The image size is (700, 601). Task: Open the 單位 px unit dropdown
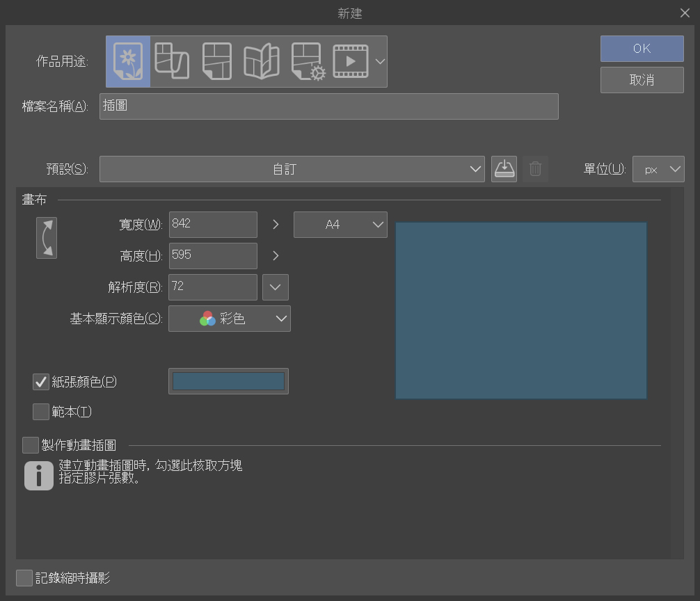click(658, 169)
